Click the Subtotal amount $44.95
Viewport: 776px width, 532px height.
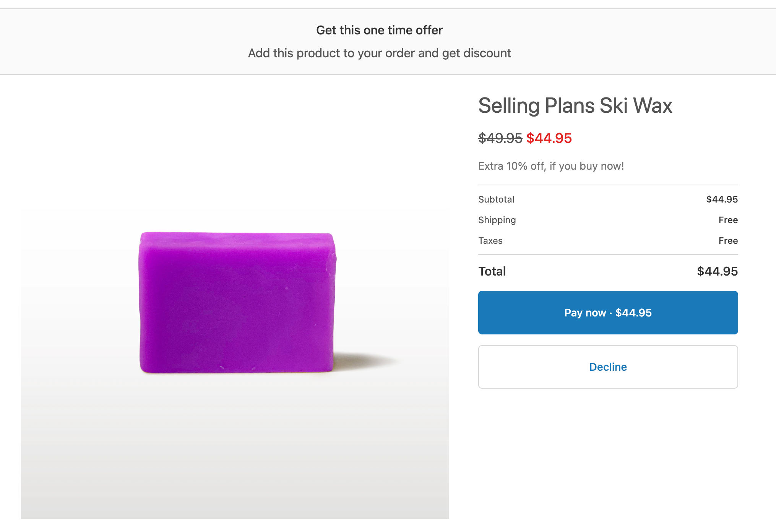click(722, 199)
